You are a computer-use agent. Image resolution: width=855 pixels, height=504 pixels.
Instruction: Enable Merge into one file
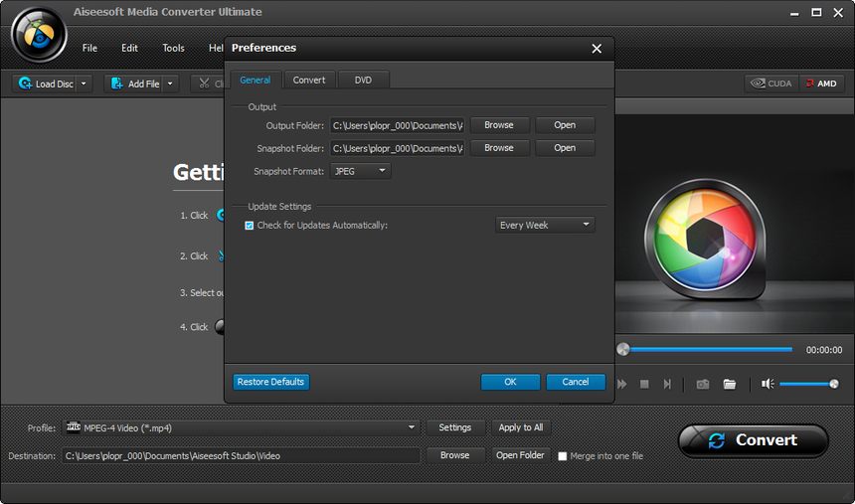click(x=562, y=456)
